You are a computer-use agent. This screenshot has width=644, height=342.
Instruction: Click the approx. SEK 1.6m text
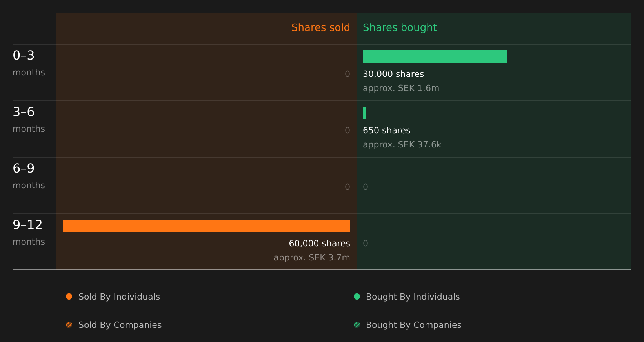(401, 88)
